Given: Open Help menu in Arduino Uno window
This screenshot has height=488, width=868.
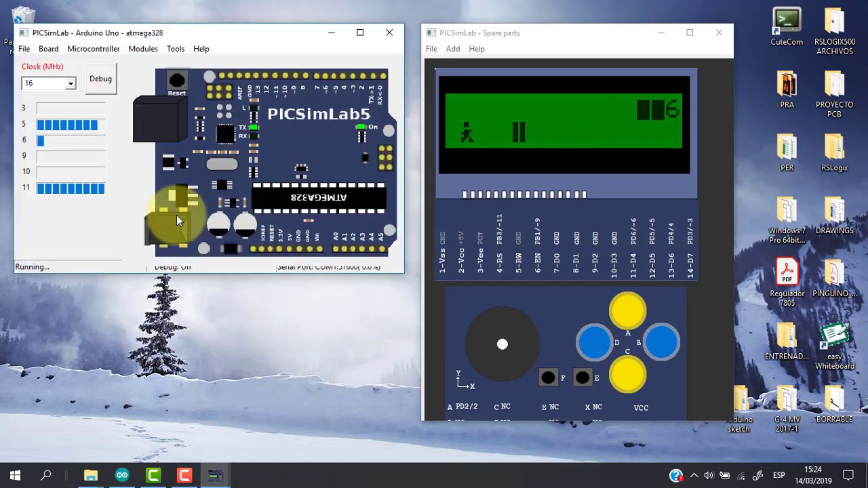Looking at the screenshot, I should pyautogui.click(x=201, y=49).
